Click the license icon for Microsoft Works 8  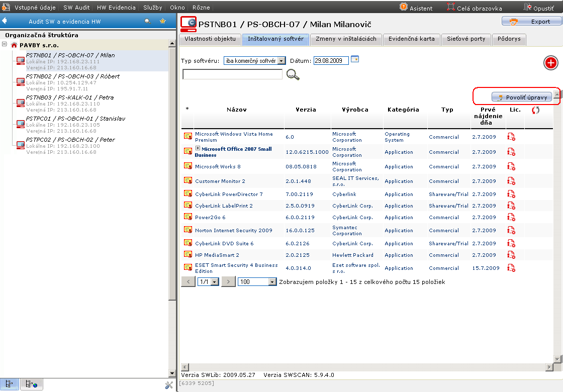point(511,166)
